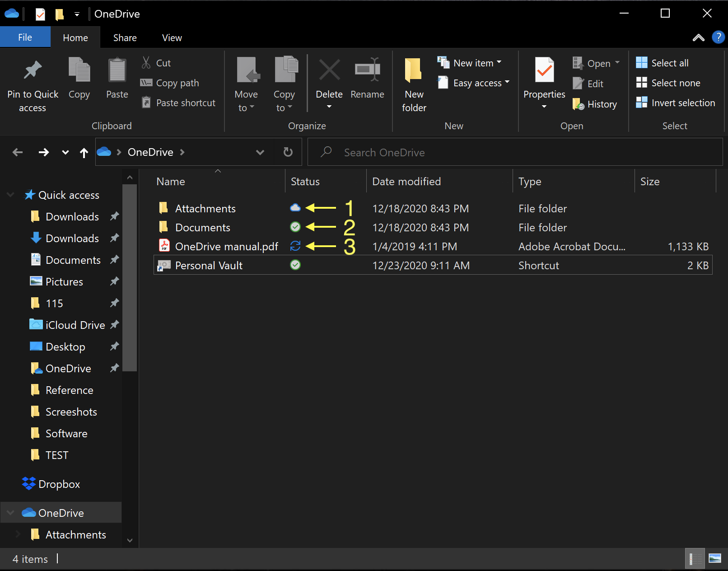The height and width of the screenshot is (571, 728).
Task: Open the Dropbox folder in sidebar
Action: coord(60,483)
